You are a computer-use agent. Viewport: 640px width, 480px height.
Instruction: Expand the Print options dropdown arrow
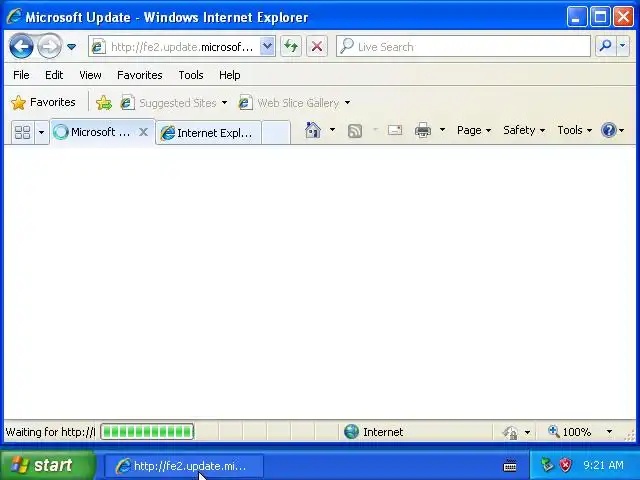[442, 130]
